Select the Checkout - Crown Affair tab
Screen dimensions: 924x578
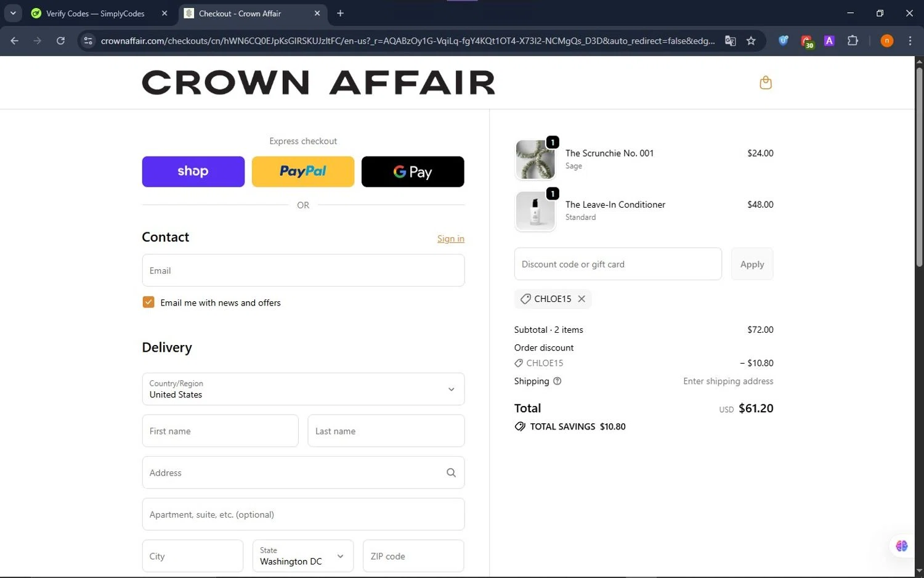[x=253, y=13]
